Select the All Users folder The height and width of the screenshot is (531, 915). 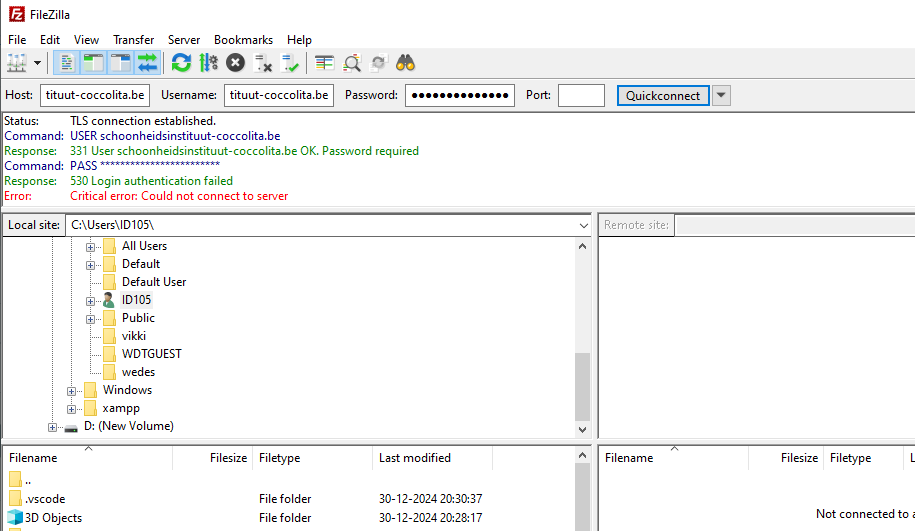pos(144,246)
